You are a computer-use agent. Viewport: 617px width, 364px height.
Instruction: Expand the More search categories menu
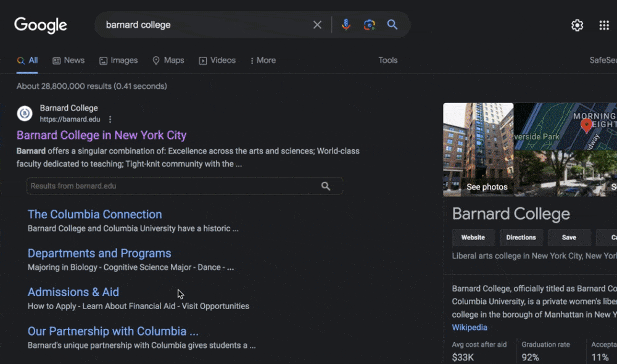[x=263, y=60]
